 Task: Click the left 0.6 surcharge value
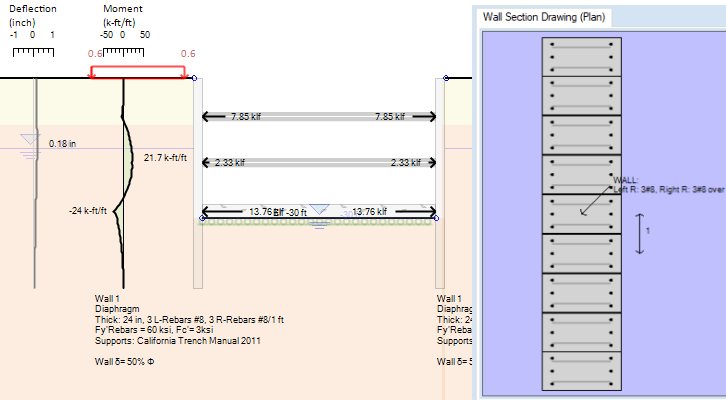(95, 54)
